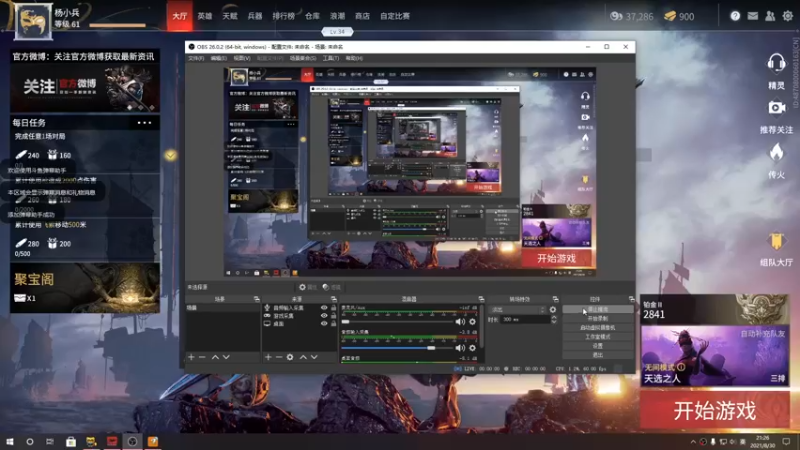The image size is (800, 450).
Task: Toggle visibility of 桌面 source
Action: pos(324,323)
